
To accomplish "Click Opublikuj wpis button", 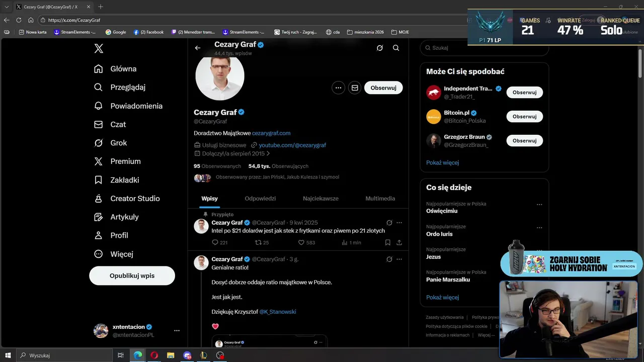I will click(132, 276).
